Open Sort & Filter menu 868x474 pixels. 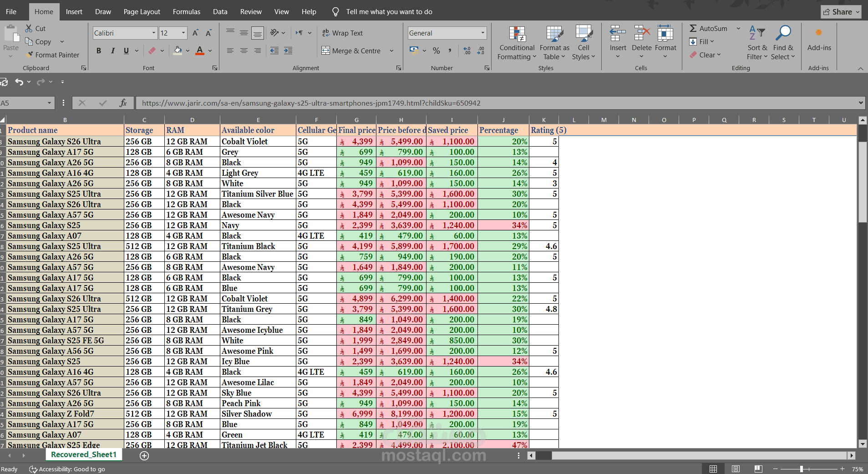click(x=757, y=43)
